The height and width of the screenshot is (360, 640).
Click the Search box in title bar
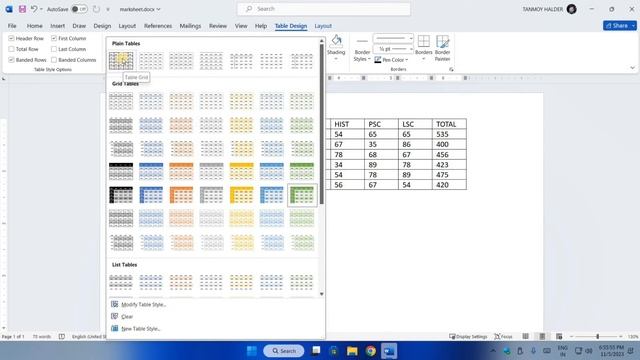tap(324, 9)
